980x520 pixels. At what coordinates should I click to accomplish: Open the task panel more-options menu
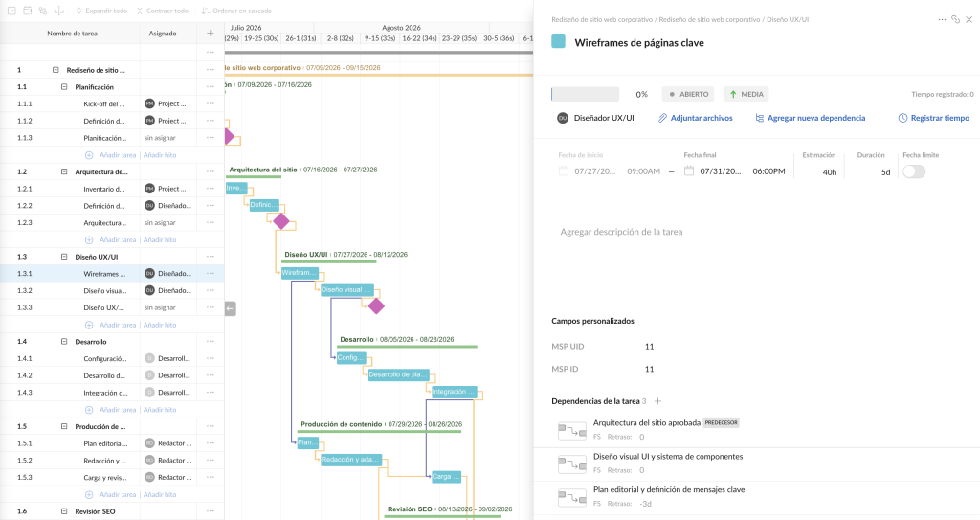coord(942,19)
